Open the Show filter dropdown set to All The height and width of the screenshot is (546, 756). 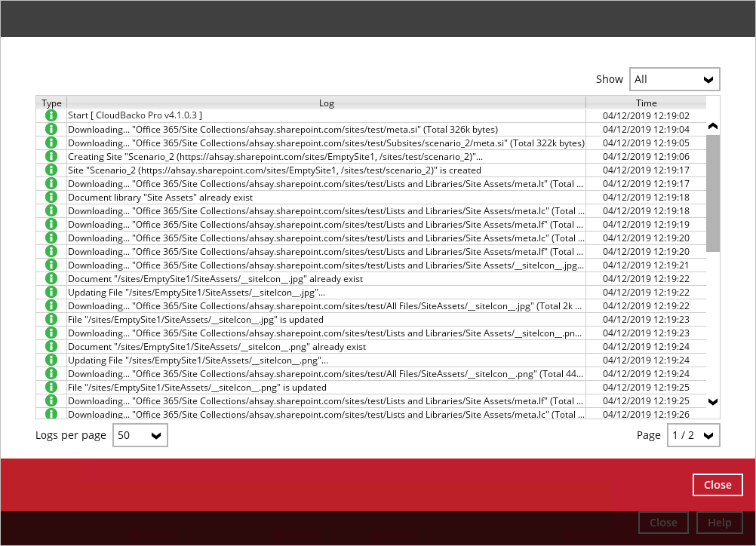tap(674, 79)
